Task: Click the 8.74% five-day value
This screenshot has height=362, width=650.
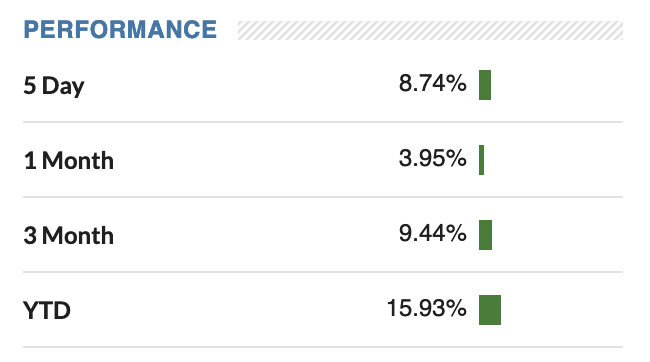Action: [x=432, y=83]
